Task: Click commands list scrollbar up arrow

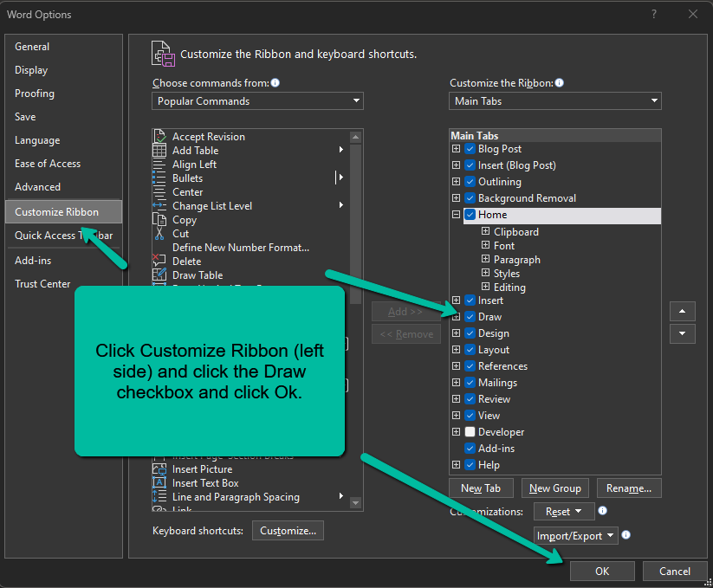Action: 355,137
